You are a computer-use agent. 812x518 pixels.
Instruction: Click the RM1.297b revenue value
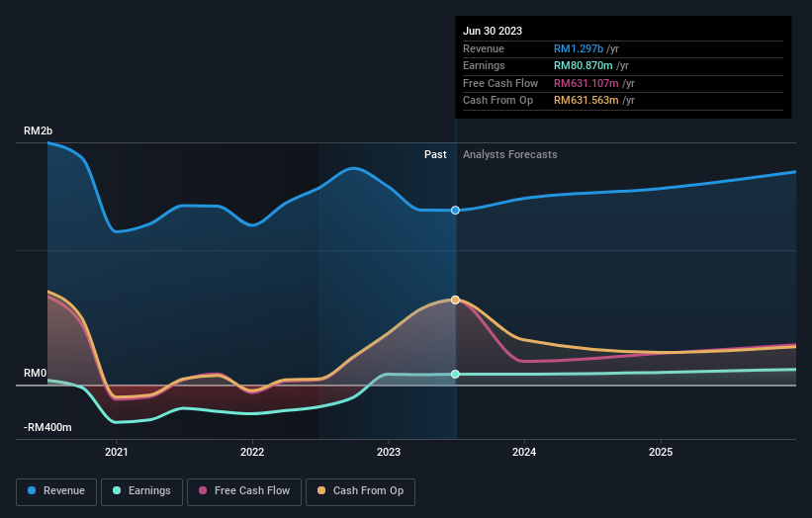(579, 48)
